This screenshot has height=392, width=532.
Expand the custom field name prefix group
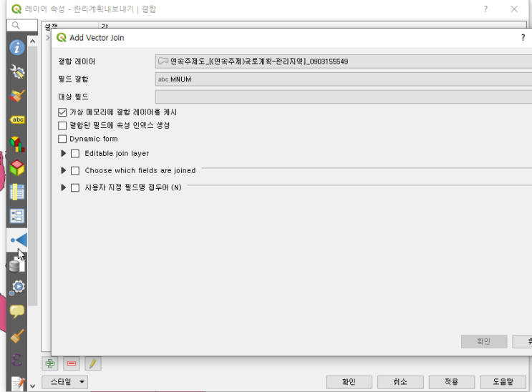[63, 187]
